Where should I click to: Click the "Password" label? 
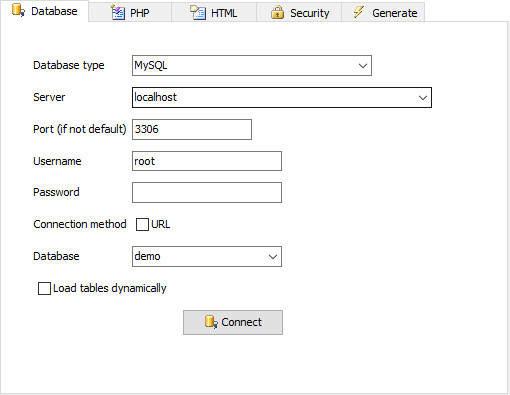pos(56,192)
